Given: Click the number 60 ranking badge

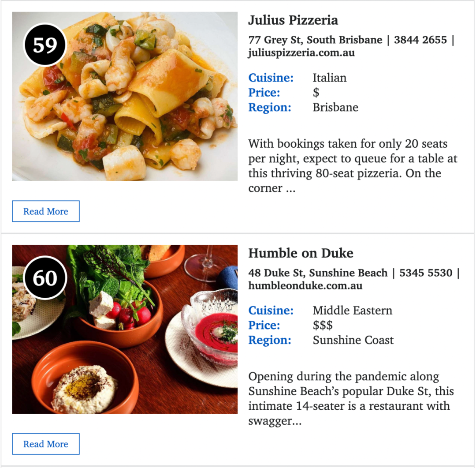Looking at the screenshot, I should pos(45,278).
